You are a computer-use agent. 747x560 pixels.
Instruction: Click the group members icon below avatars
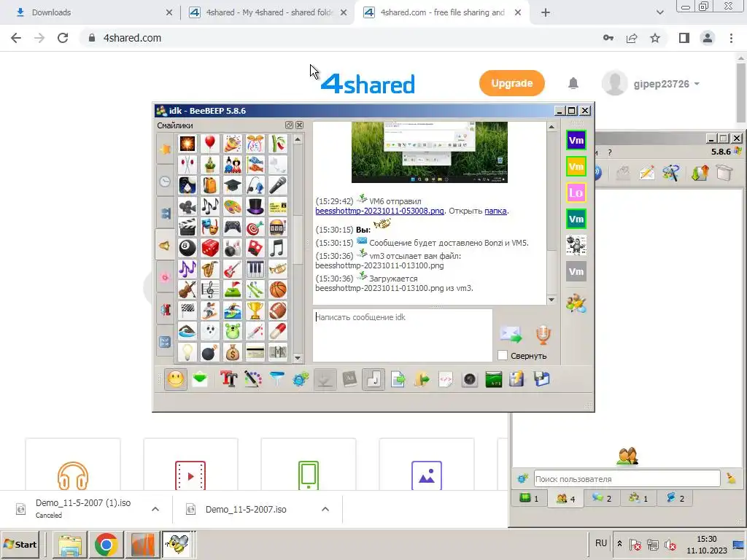point(576,304)
